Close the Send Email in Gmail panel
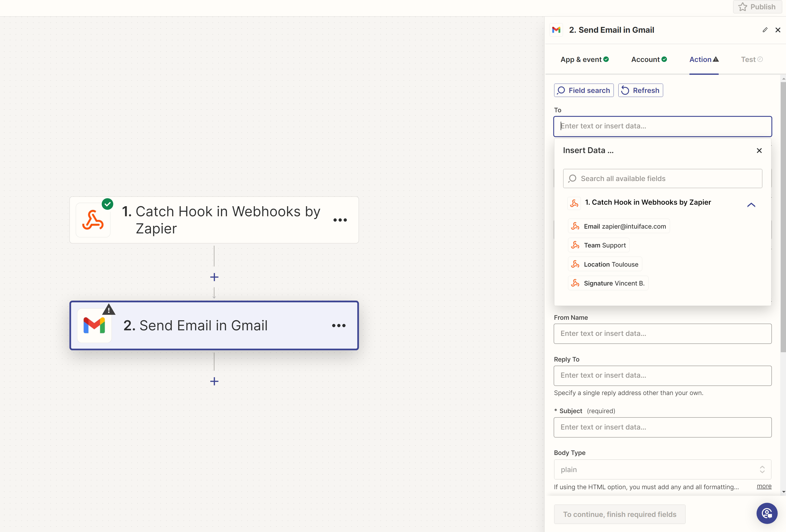 click(x=778, y=30)
